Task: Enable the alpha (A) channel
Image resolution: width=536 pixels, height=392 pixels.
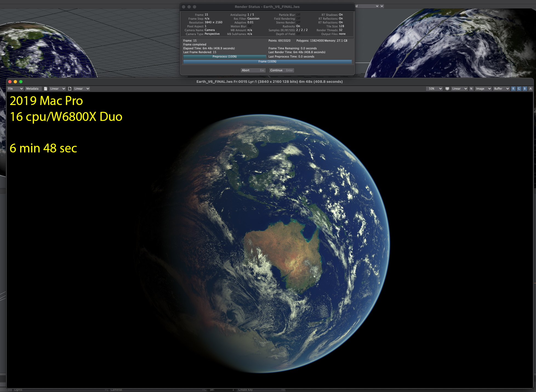Action: (531, 89)
